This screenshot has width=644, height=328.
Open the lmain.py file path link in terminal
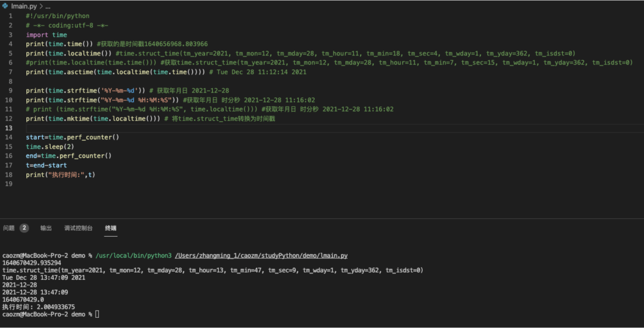(x=261, y=255)
